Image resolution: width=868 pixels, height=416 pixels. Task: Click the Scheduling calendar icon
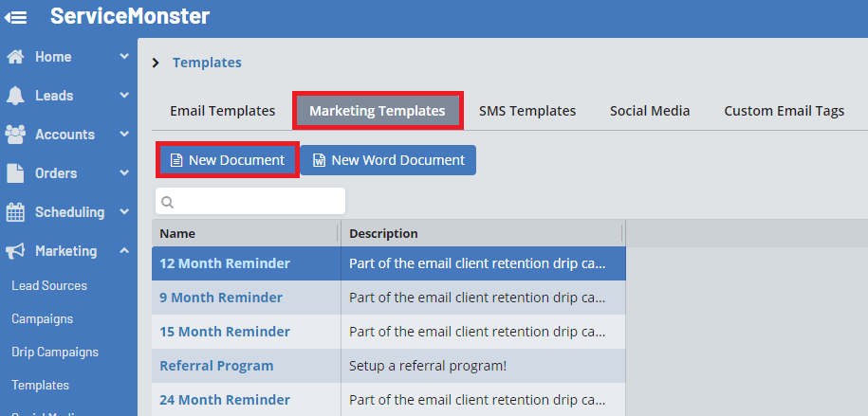tap(15, 212)
